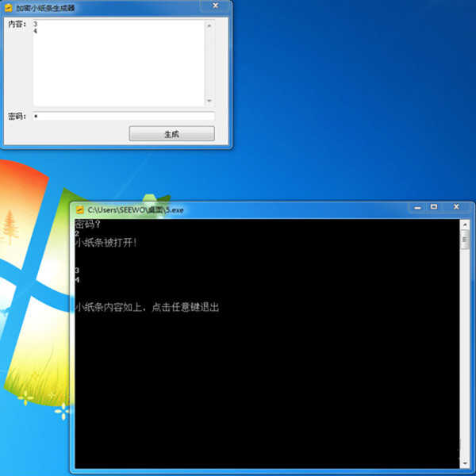Minimize the 5.exe console window
The width and height of the screenshot is (476, 476).
click(x=416, y=207)
